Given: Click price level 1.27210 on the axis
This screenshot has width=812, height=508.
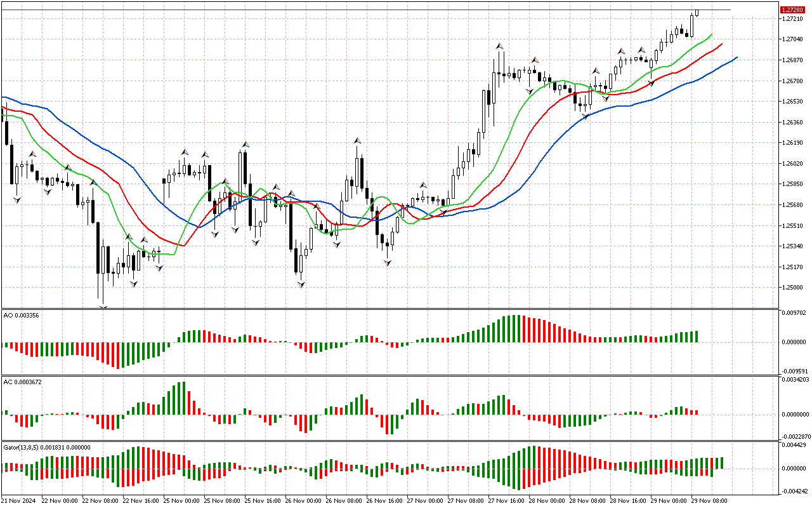Looking at the screenshot, I should pos(792,19).
